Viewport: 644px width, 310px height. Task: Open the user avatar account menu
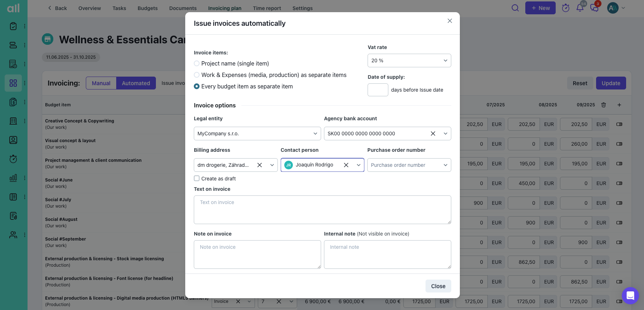(x=616, y=8)
